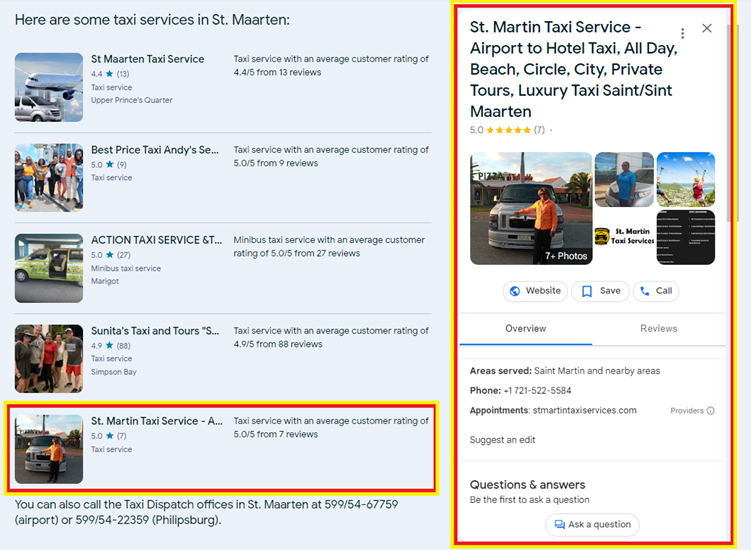Click the Ask a question button
Image resolution: width=751 pixels, height=550 pixels.
[x=592, y=524]
